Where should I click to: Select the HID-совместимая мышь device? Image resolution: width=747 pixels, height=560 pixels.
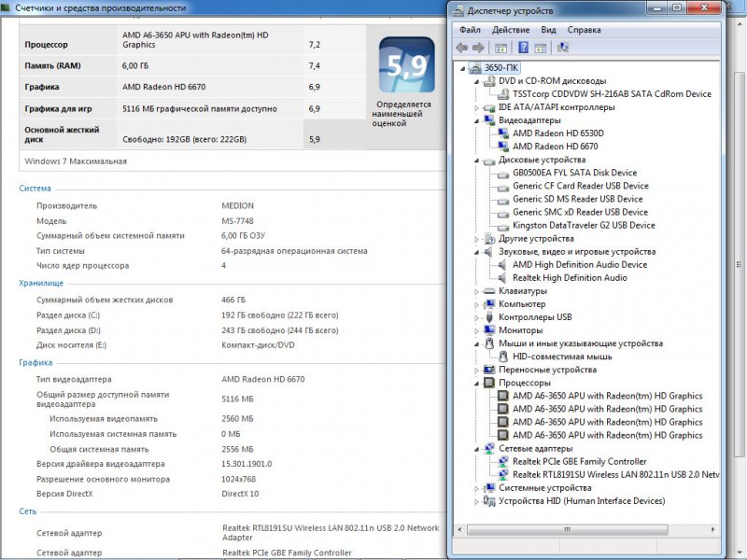562,357
